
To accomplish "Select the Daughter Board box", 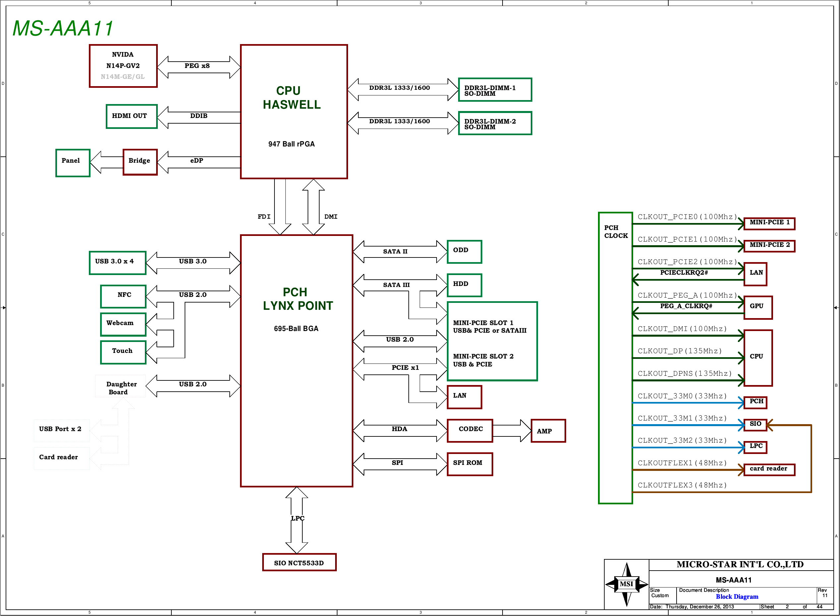I will [x=120, y=386].
